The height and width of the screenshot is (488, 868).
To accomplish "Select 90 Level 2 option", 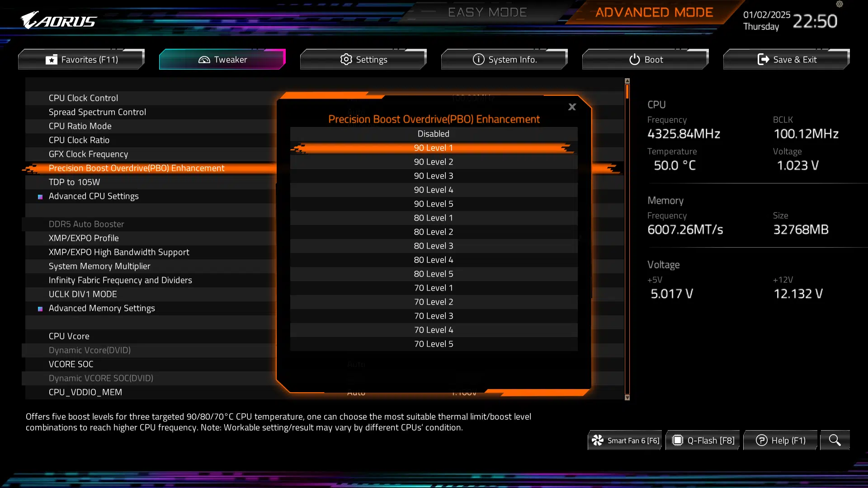I will pyautogui.click(x=434, y=162).
